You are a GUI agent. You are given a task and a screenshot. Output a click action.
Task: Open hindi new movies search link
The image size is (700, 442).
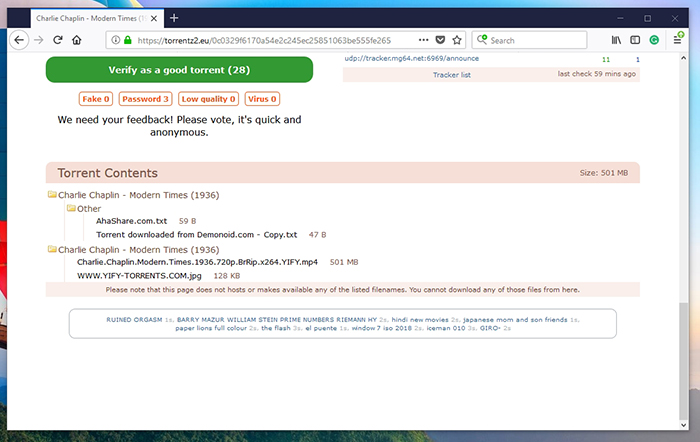[420, 320]
